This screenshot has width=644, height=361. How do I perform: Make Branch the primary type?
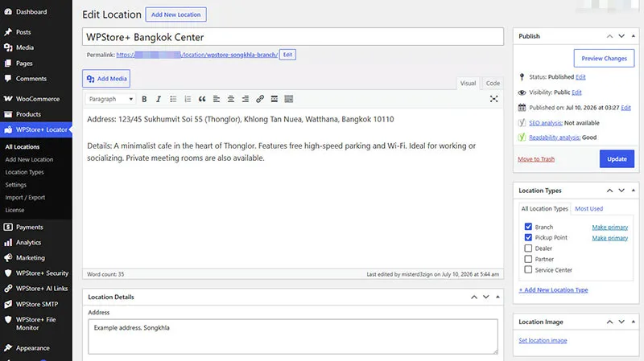(610, 228)
